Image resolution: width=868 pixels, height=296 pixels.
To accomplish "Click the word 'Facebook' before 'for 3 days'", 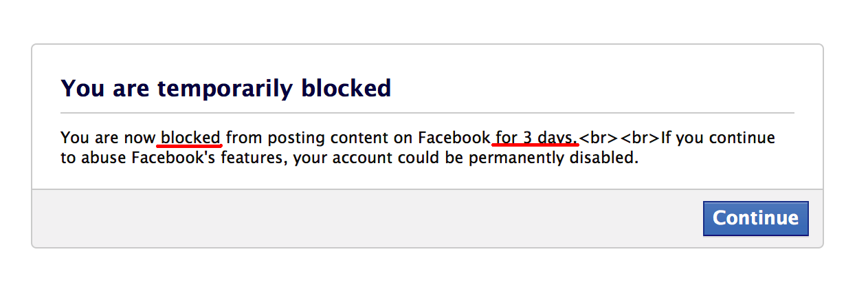I will click(x=454, y=138).
